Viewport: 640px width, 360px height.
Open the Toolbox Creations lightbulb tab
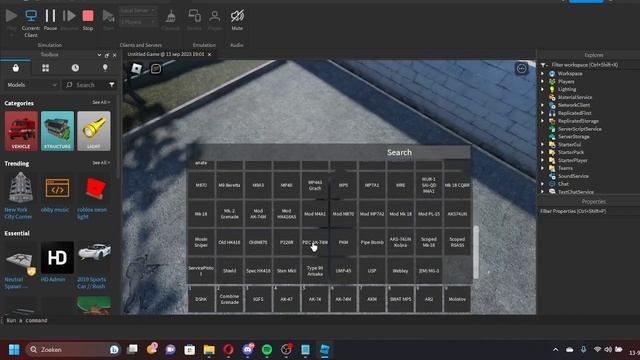105,68
